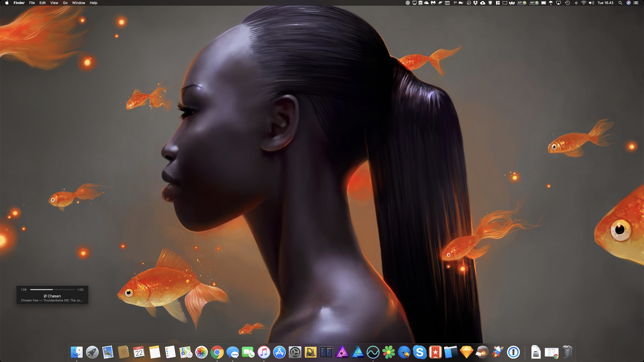Open Dropbox menu bar icon

pyautogui.click(x=475, y=3)
